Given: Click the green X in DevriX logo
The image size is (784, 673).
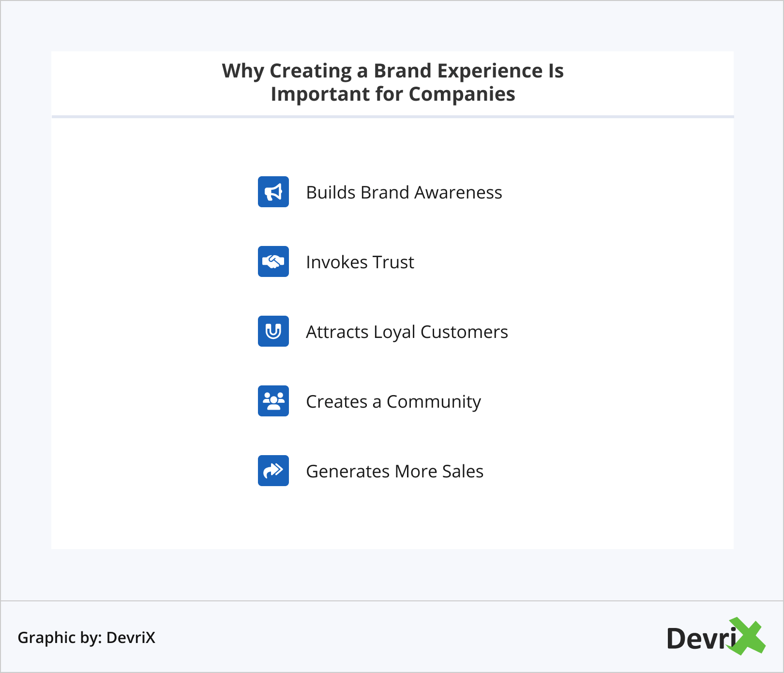Looking at the screenshot, I should (748, 636).
